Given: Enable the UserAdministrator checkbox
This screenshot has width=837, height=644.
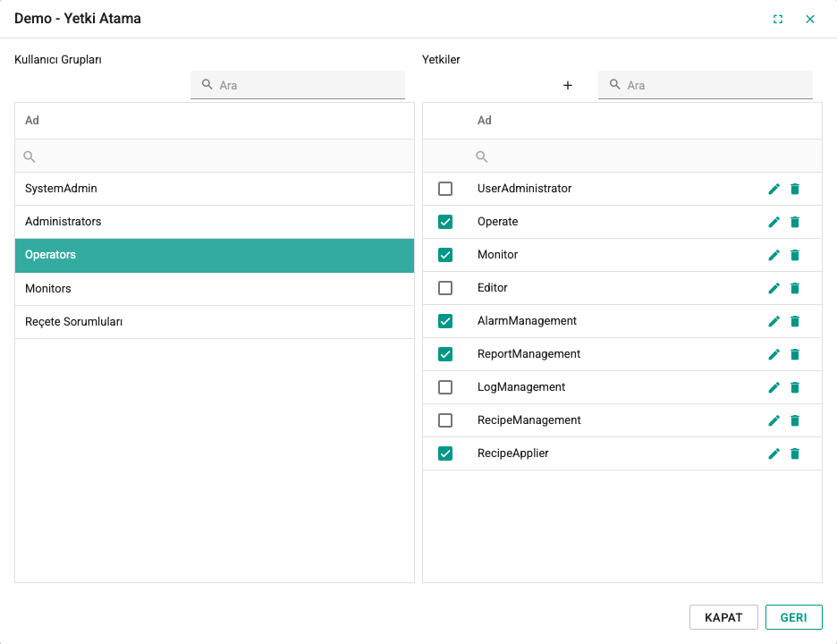Looking at the screenshot, I should [x=445, y=189].
